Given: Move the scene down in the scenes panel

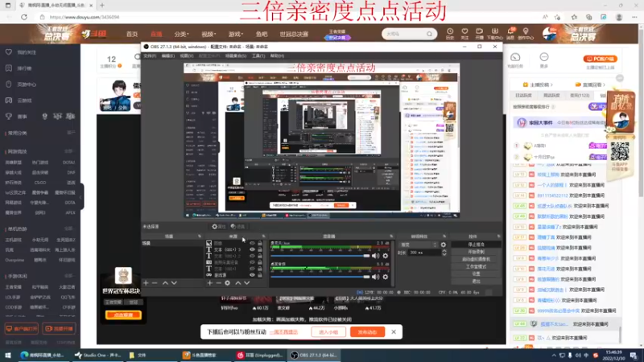Looking at the screenshot, I should [x=174, y=283].
